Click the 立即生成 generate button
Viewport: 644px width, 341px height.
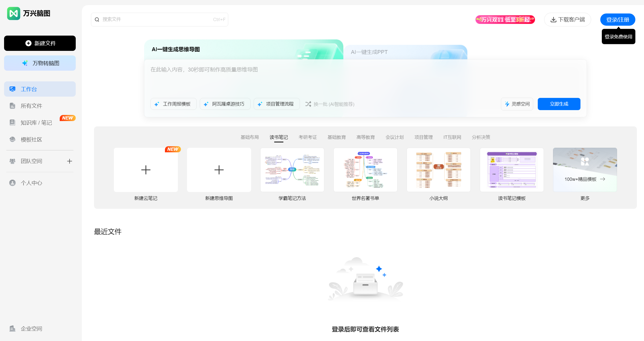(559, 104)
